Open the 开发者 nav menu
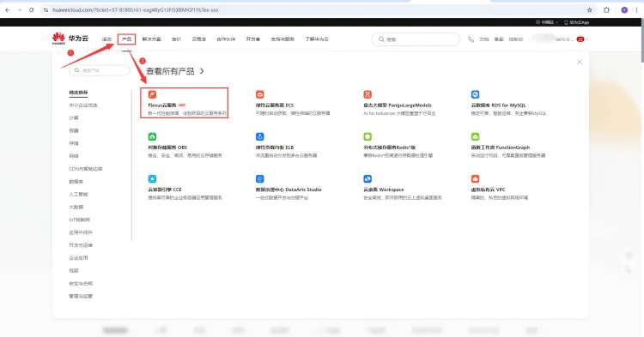 (x=253, y=39)
